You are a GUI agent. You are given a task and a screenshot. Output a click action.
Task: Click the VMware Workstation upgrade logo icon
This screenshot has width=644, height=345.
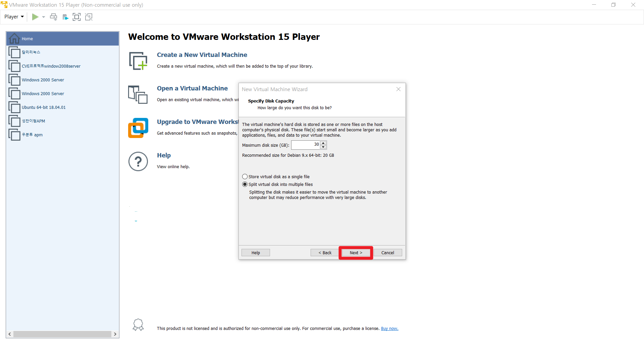138,128
